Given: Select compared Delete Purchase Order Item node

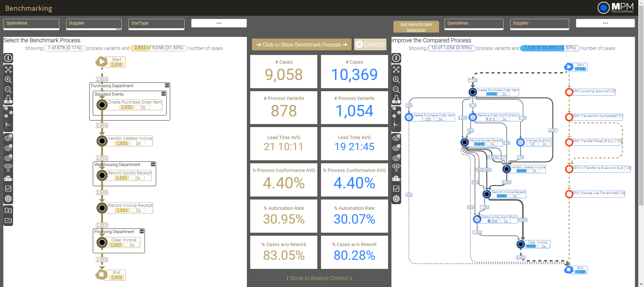Looking at the screenshot, I should (x=430, y=117).
